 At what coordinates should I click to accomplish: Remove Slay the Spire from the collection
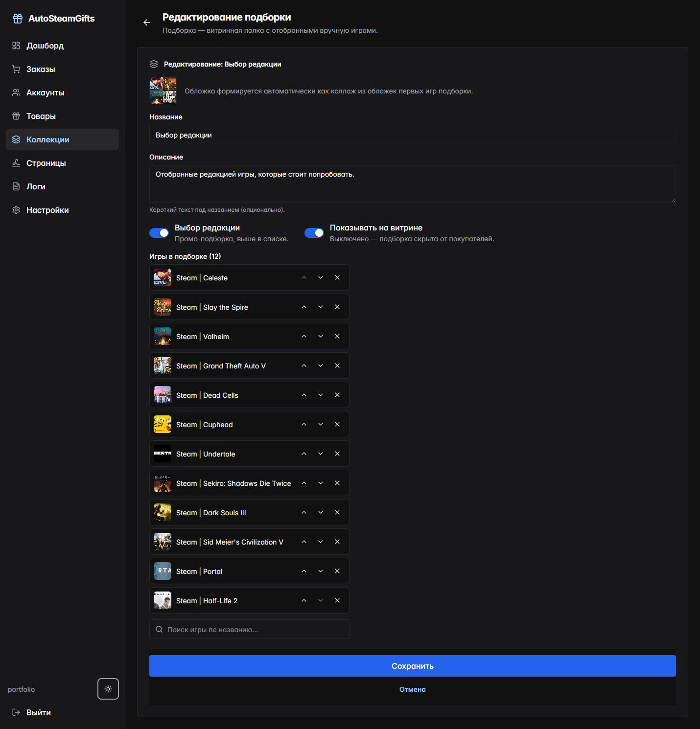coord(337,307)
